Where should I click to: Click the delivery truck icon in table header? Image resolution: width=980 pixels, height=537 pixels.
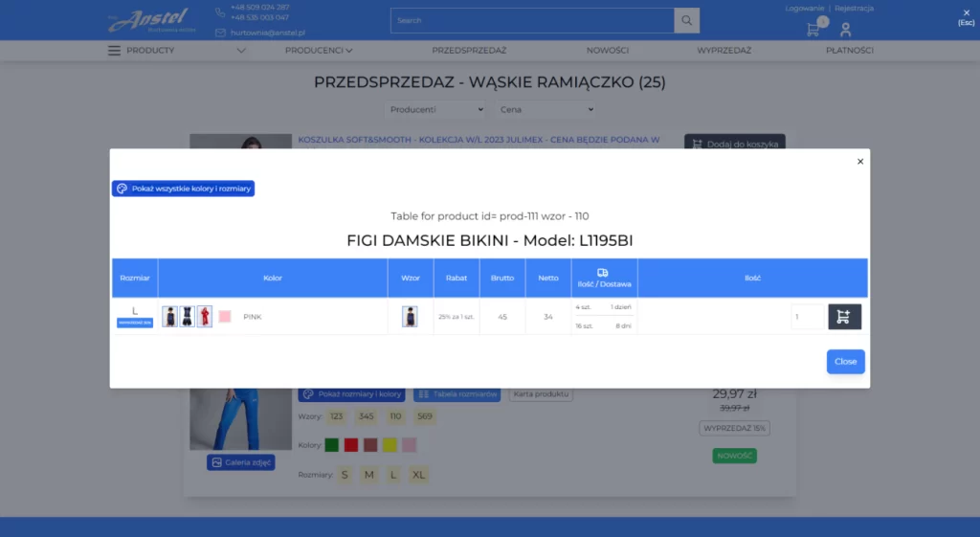(603, 273)
